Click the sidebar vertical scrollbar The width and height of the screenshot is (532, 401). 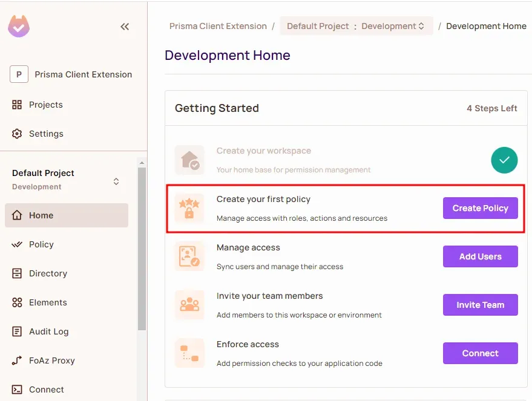pos(142,248)
